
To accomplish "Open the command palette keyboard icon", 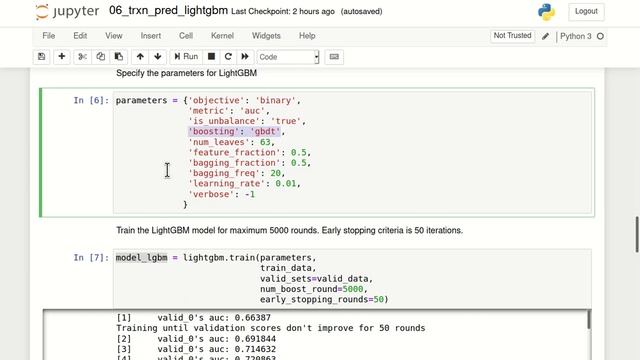I will (x=334, y=57).
